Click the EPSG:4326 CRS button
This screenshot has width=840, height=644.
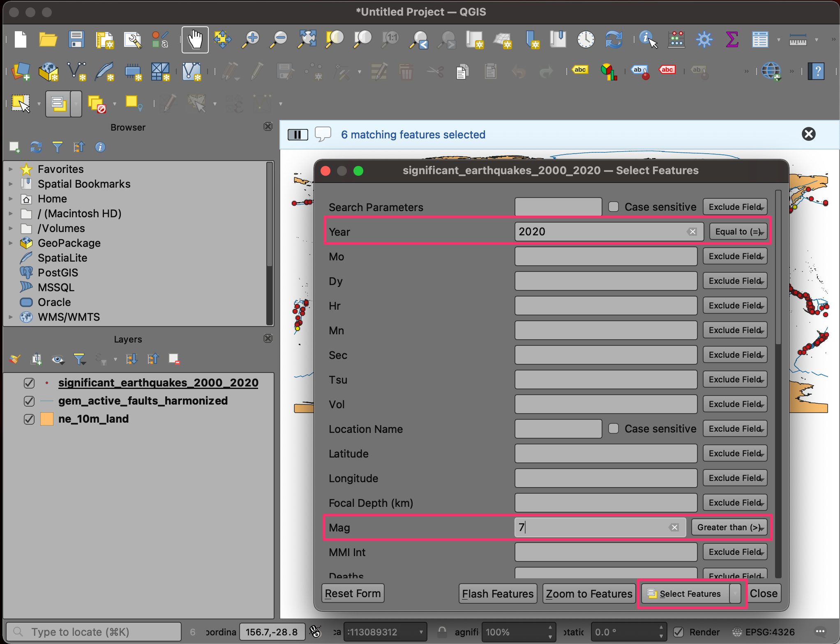pos(764,632)
